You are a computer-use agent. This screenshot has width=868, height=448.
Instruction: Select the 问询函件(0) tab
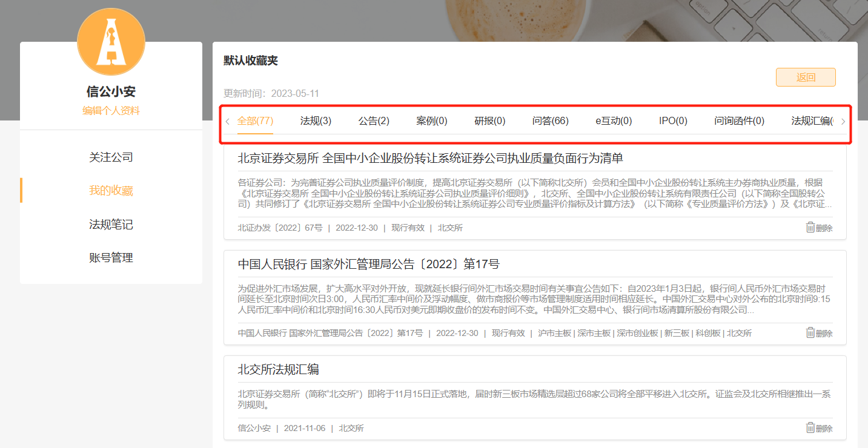tap(739, 120)
